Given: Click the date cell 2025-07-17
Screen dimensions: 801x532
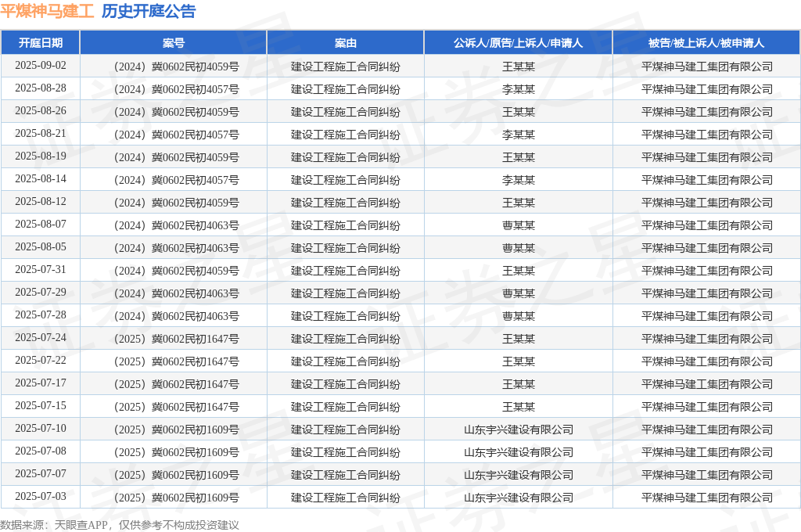Looking at the screenshot, I should pos(41,383).
